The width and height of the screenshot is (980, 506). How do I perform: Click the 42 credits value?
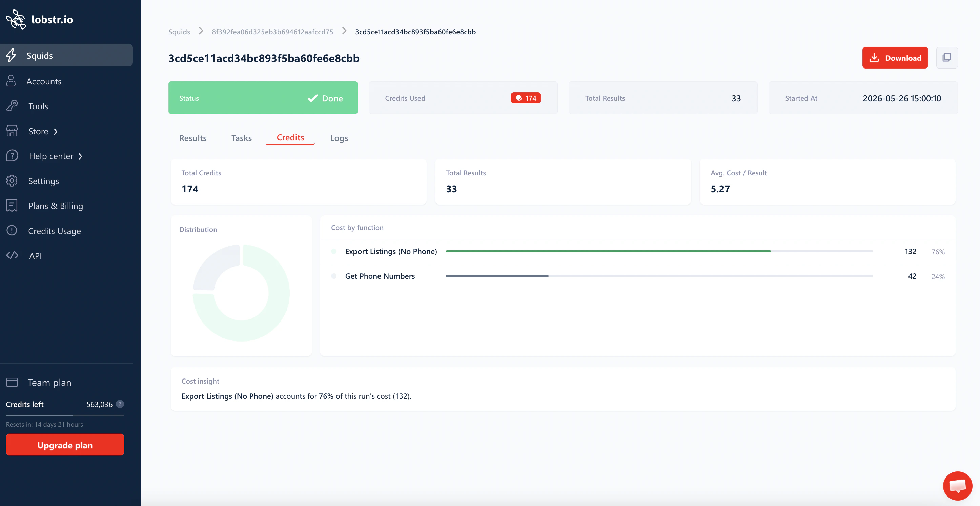coord(912,276)
